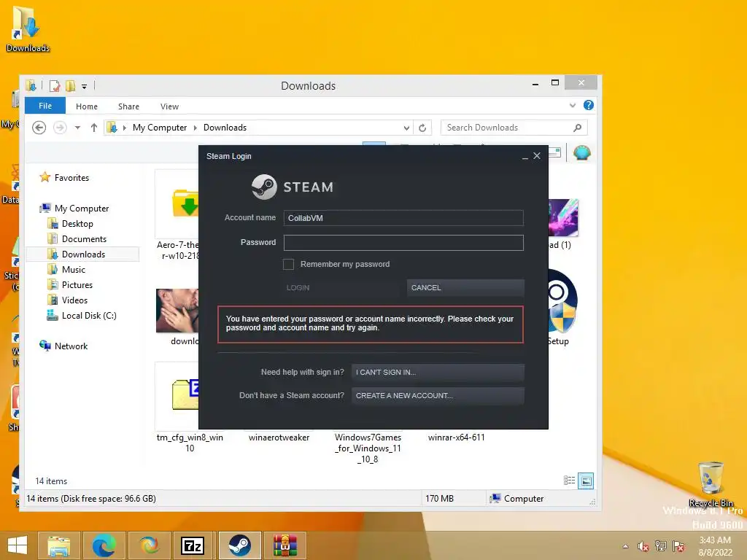Viewport: 747px width, 560px height.
Task: Open Explorer Help button
Action: 589,105
